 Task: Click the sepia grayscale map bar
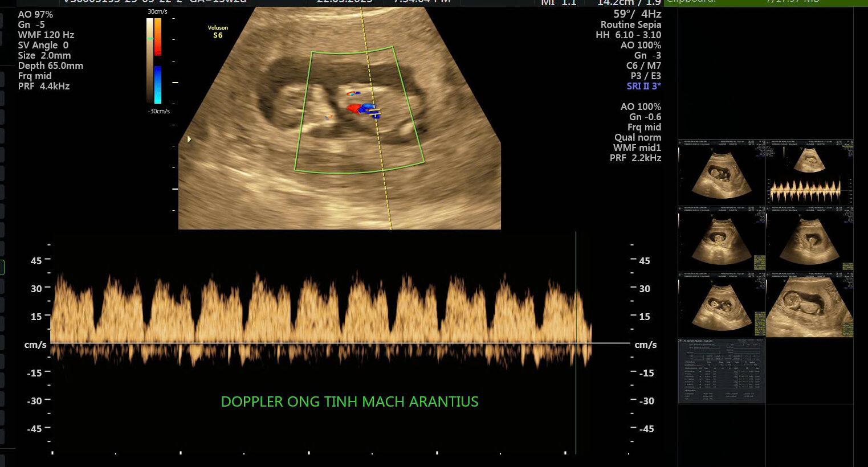[x=150, y=60]
